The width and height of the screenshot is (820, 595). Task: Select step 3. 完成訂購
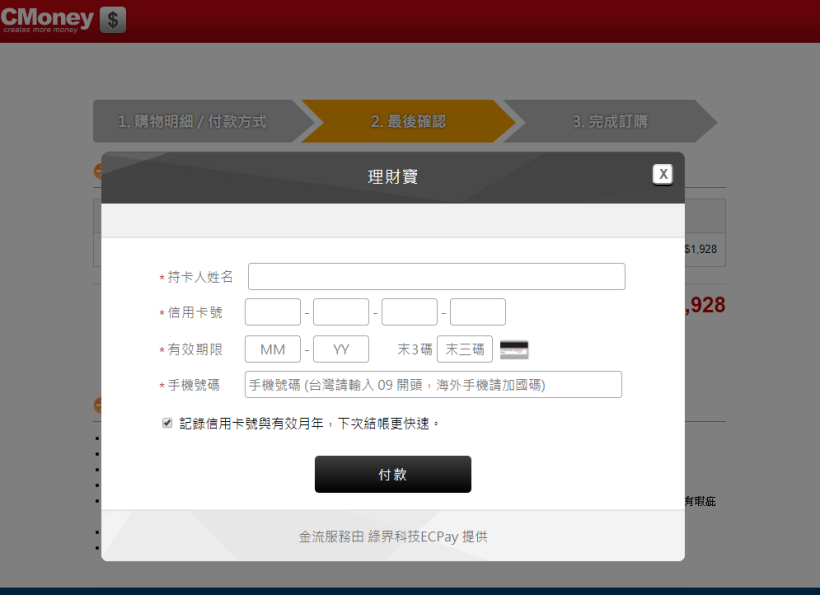610,121
